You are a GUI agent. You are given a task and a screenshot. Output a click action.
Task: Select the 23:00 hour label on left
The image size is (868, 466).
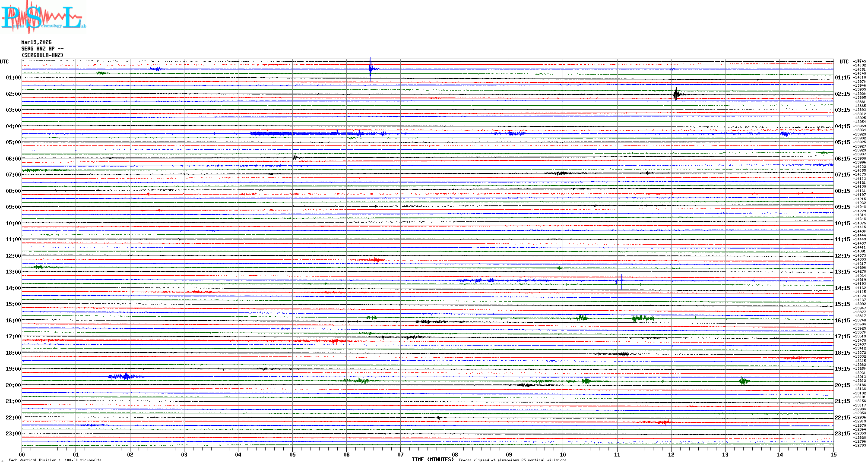click(13, 434)
